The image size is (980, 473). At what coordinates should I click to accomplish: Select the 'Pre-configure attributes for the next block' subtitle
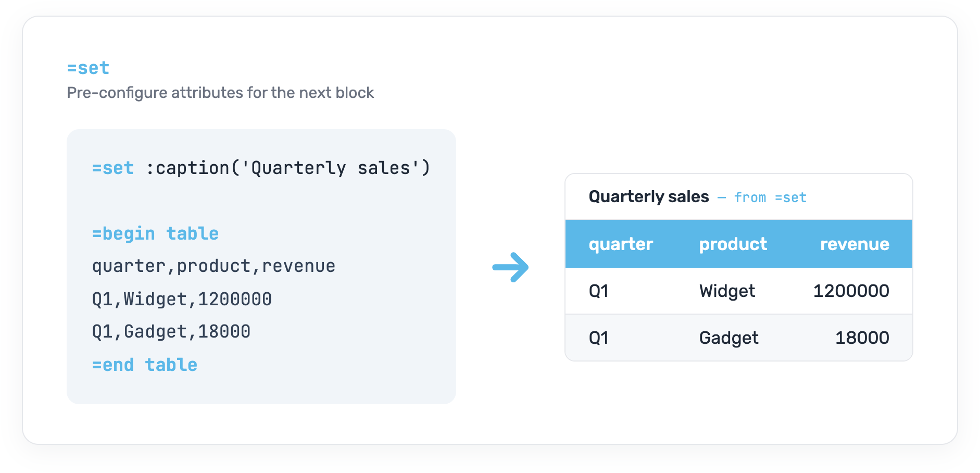[220, 93]
